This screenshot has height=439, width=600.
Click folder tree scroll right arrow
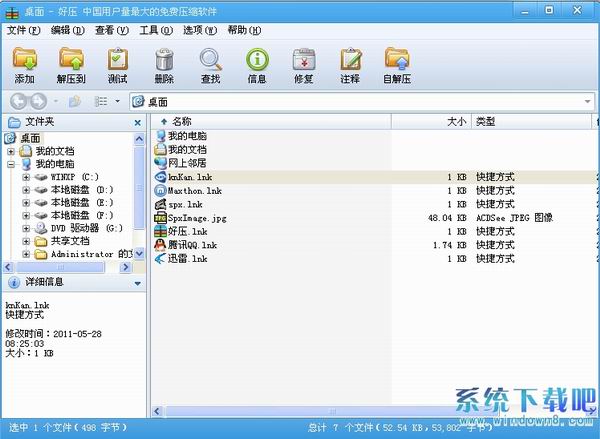tap(126, 267)
